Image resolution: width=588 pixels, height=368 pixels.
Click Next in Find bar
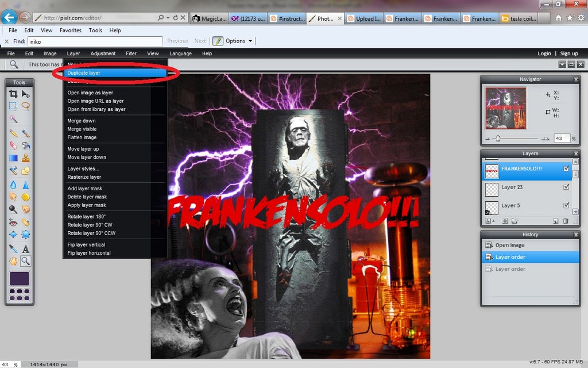199,41
